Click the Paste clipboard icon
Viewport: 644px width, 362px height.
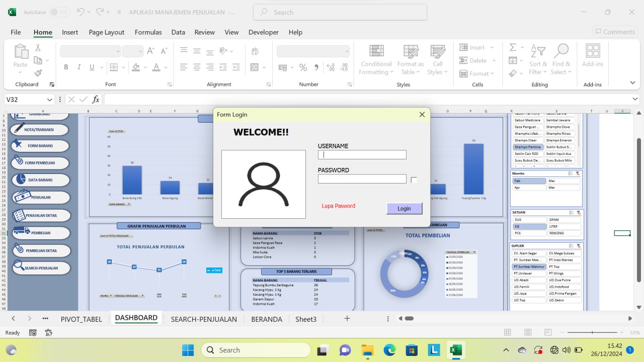(21, 51)
